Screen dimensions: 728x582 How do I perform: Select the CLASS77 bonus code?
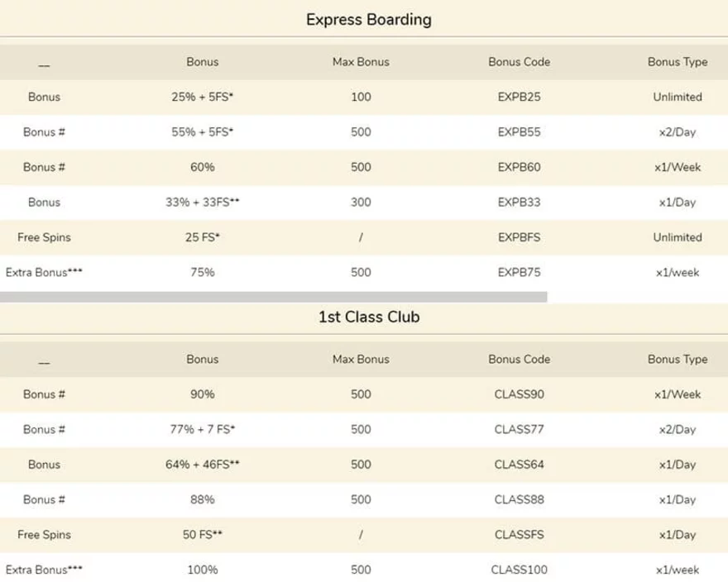coord(519,429)
